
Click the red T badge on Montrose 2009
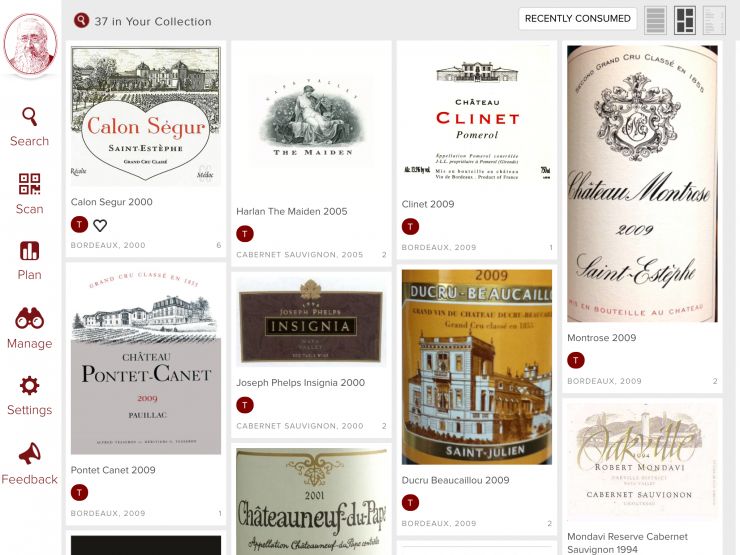(576, 361)
